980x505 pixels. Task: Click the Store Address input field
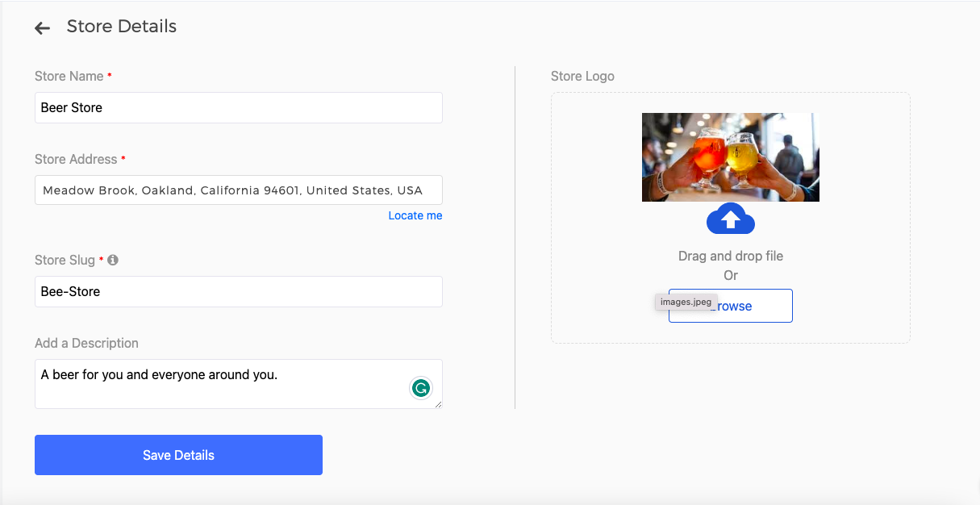(239, 190)
